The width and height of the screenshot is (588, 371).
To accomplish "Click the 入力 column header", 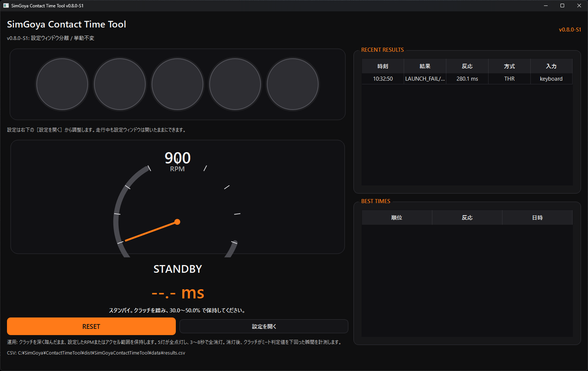I will click(x=551, y=66).
